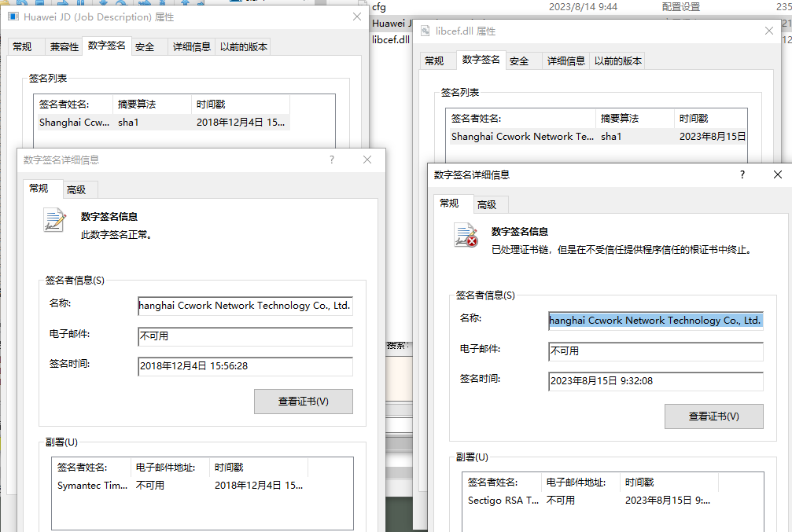Click 时间戳 column header in libcef.dll signature list
This screenshot has width=792, height=532.
click(711, 119)
